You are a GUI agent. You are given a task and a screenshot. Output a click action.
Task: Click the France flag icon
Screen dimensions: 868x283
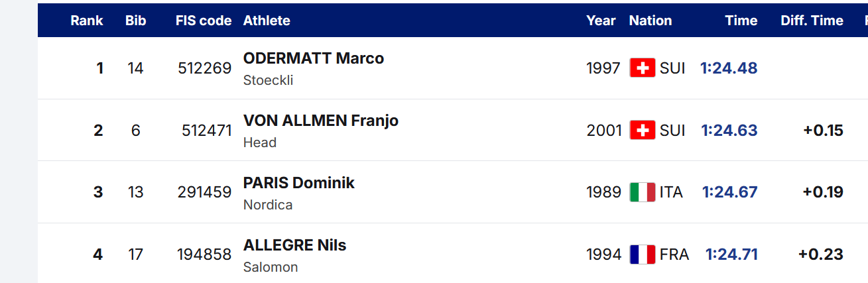click(642, 255)
